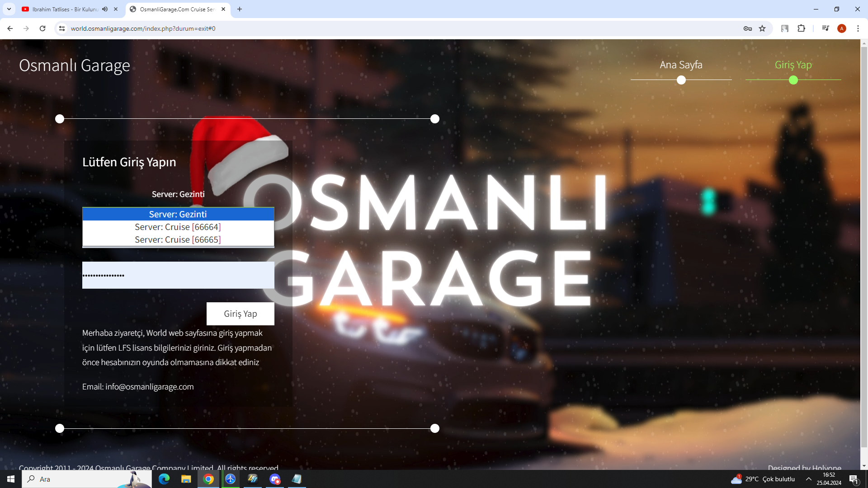Image resolution: width=868 pixels, height=488 pixels.
Task: Open a new tab with plus button
Action: point(240,9)
